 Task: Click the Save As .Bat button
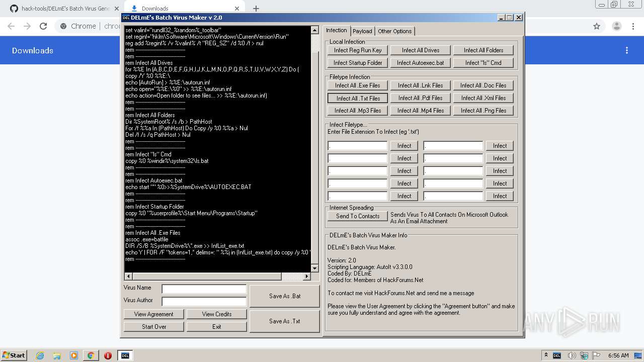285,296
